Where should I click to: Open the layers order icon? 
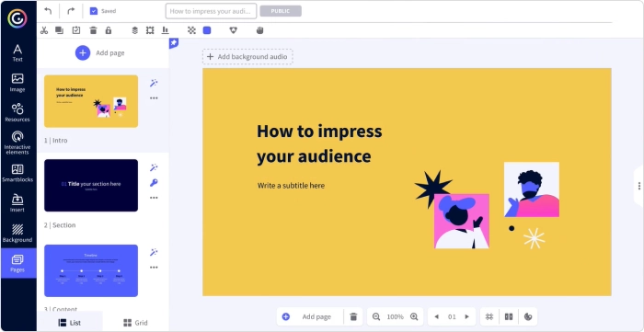pos(134,30)
